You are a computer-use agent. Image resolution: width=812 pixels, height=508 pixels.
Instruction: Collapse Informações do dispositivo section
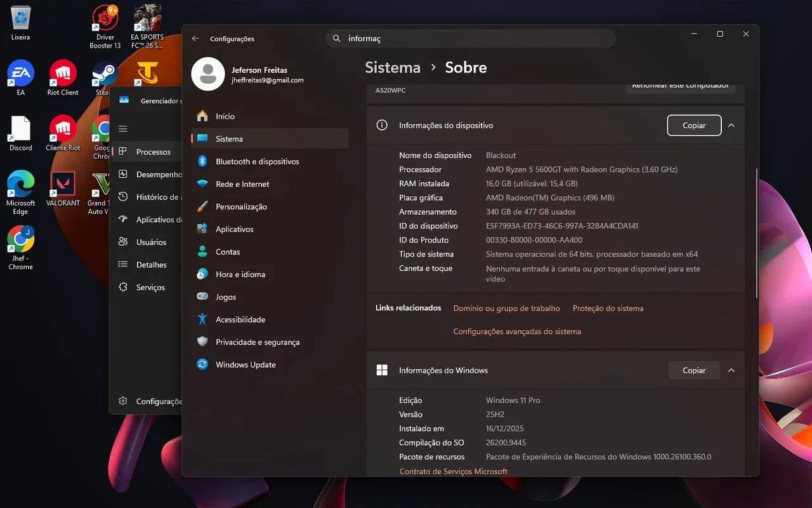(x=731, y=126)
